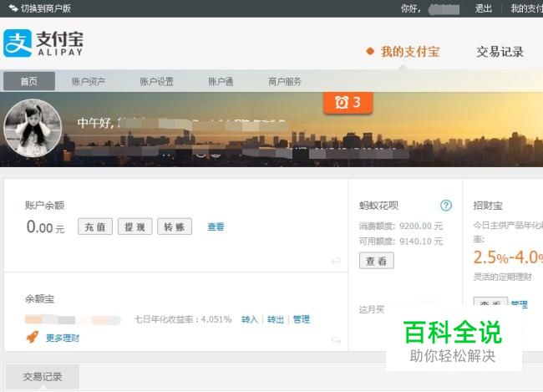This screenshot has width=543, height=392.
Task: Click 消费额度: 9200.00 元 text
Action: coord(401,226)
